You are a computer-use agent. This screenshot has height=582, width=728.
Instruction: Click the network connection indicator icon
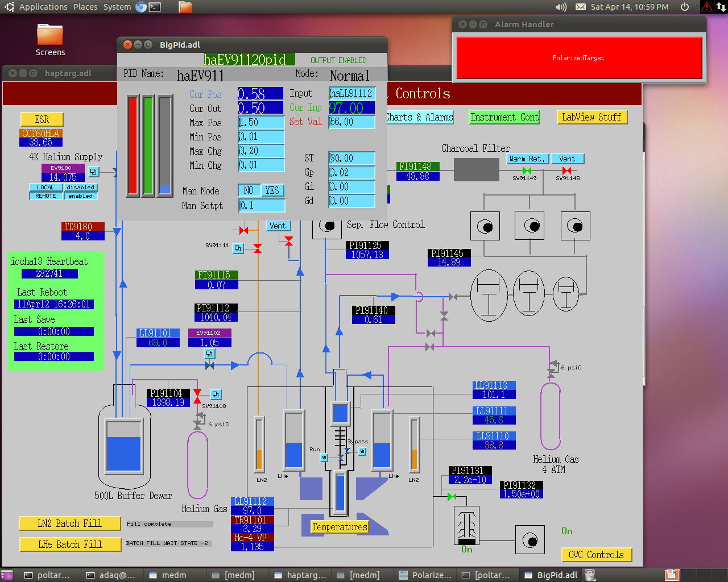pos(721,7)
